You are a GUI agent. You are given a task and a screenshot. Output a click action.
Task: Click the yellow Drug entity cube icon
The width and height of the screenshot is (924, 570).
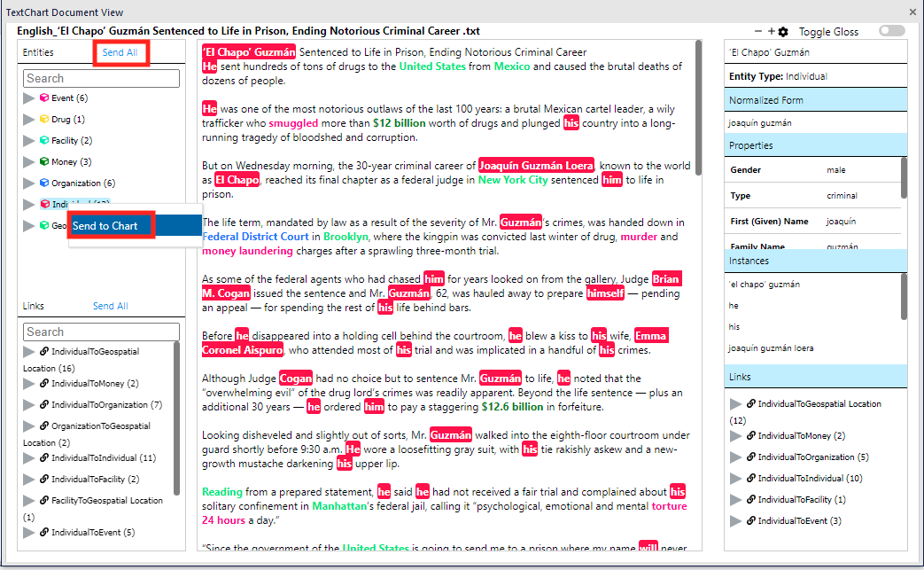(44, 120)
